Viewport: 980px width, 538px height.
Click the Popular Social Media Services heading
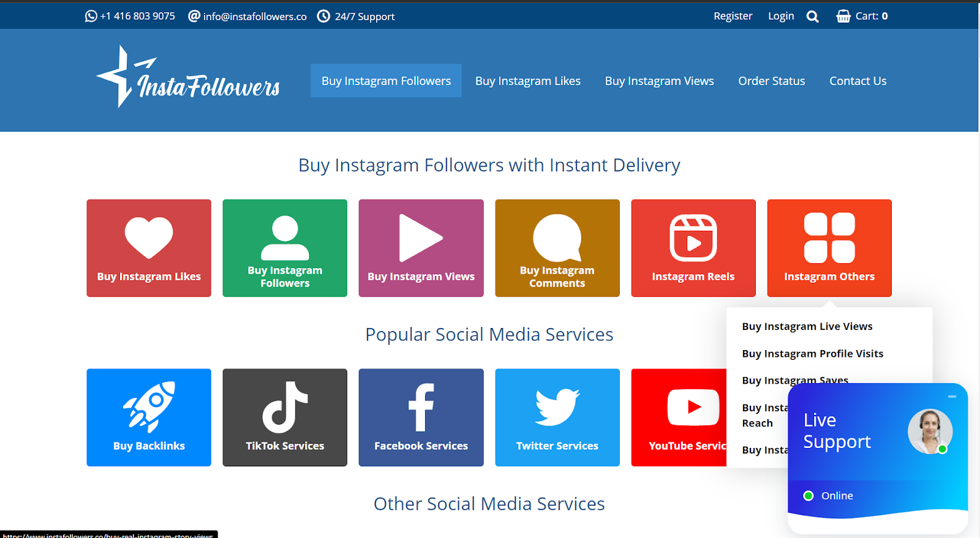pos(489,334)
